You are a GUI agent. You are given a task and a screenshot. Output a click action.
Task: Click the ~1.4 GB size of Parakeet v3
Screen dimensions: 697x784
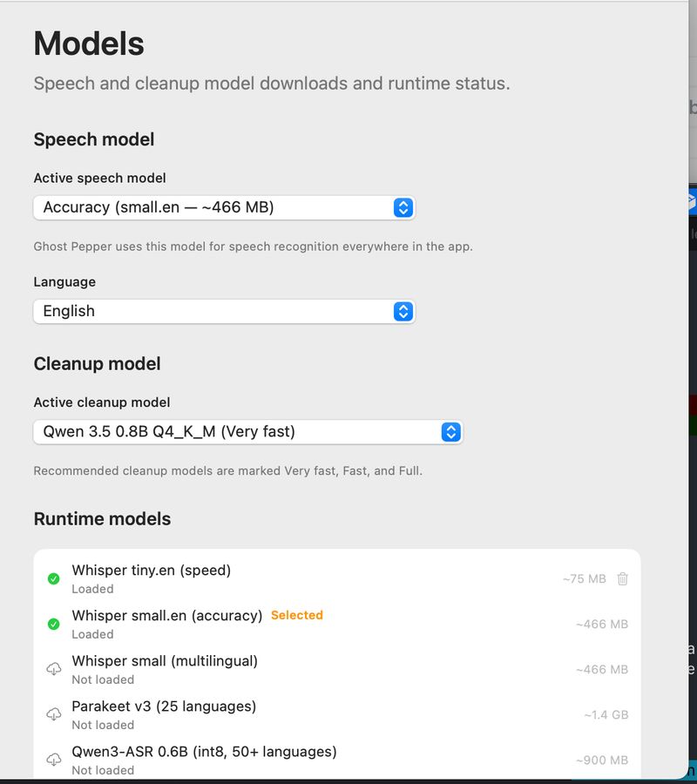pos(606,714)
